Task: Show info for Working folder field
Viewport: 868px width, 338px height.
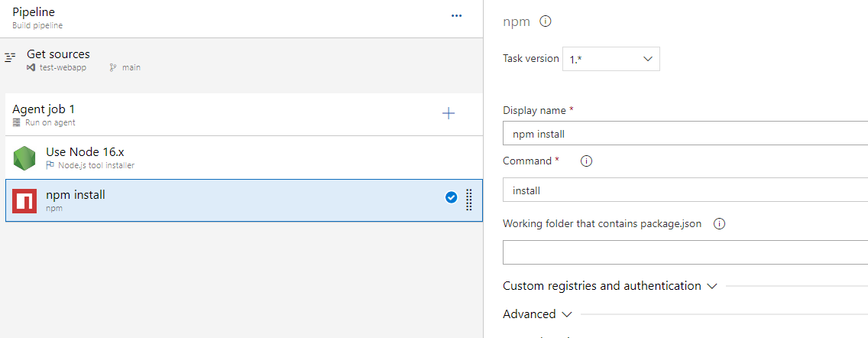Action: [x=718, y=224]
